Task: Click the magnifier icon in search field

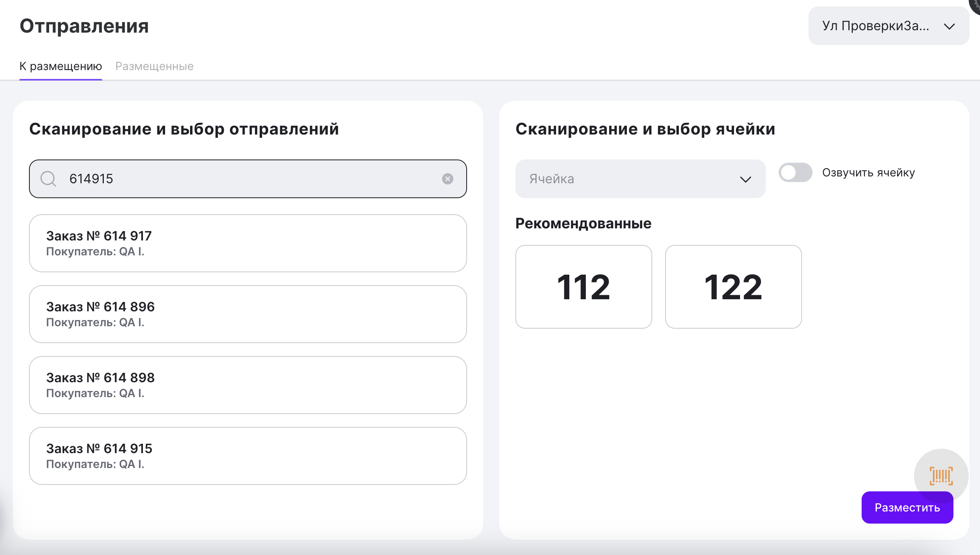Action: [48, 179]
